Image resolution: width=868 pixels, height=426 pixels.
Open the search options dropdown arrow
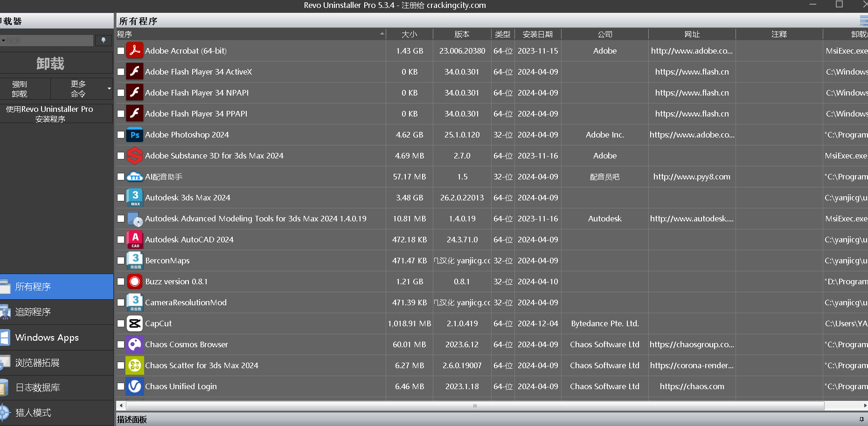[3, 41]
